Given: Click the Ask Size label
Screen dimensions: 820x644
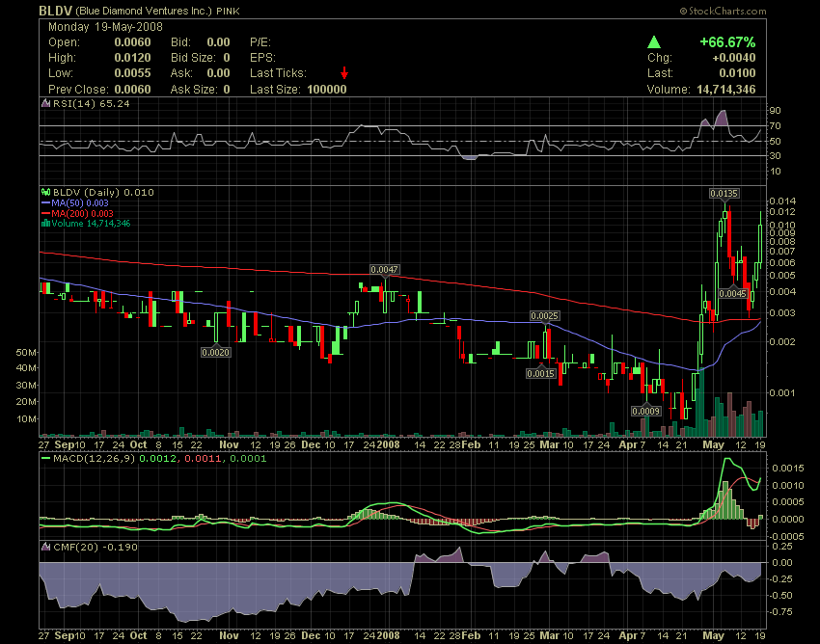Looking at the screenshot, I should click(x=193, y=90).
